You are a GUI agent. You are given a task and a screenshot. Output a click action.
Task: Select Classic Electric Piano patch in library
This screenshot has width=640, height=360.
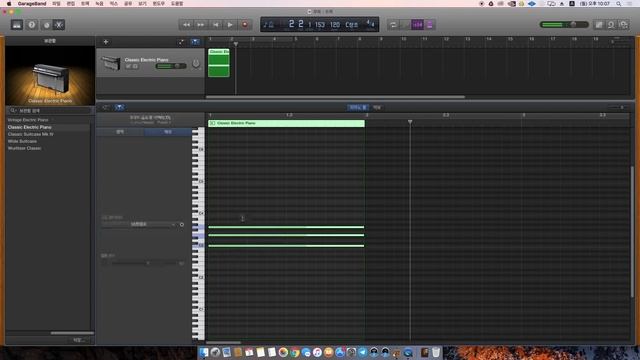29,127
